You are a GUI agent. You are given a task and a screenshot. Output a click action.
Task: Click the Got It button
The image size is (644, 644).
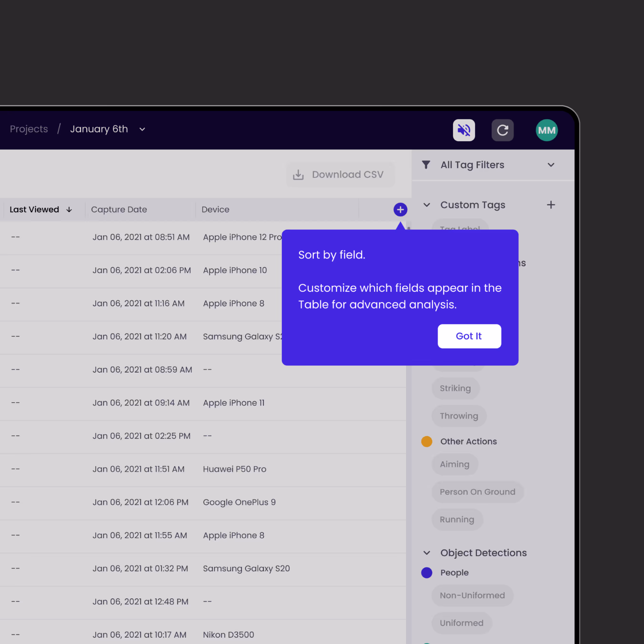click(x=469, y=336)
